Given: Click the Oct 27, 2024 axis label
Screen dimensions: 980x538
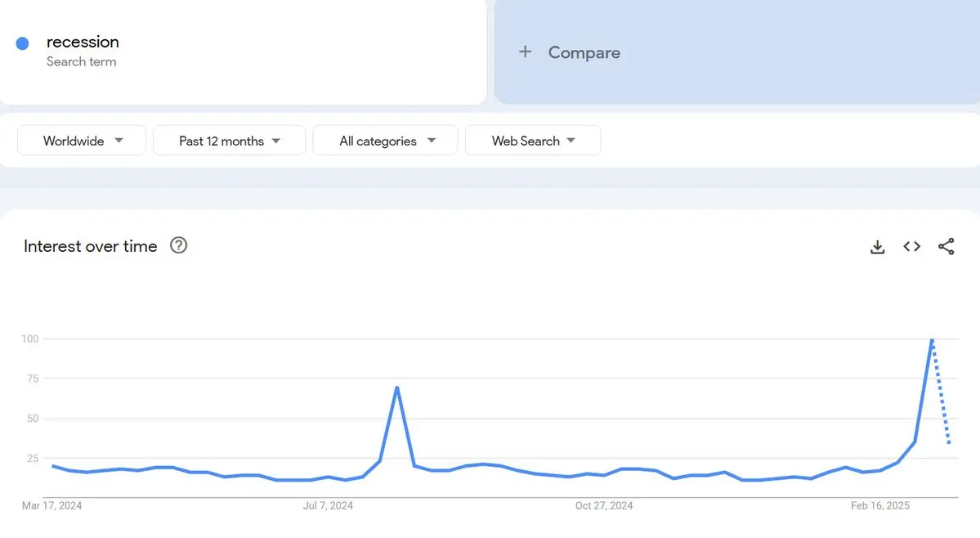Looking at the screenshot, I should click(604, 506).
